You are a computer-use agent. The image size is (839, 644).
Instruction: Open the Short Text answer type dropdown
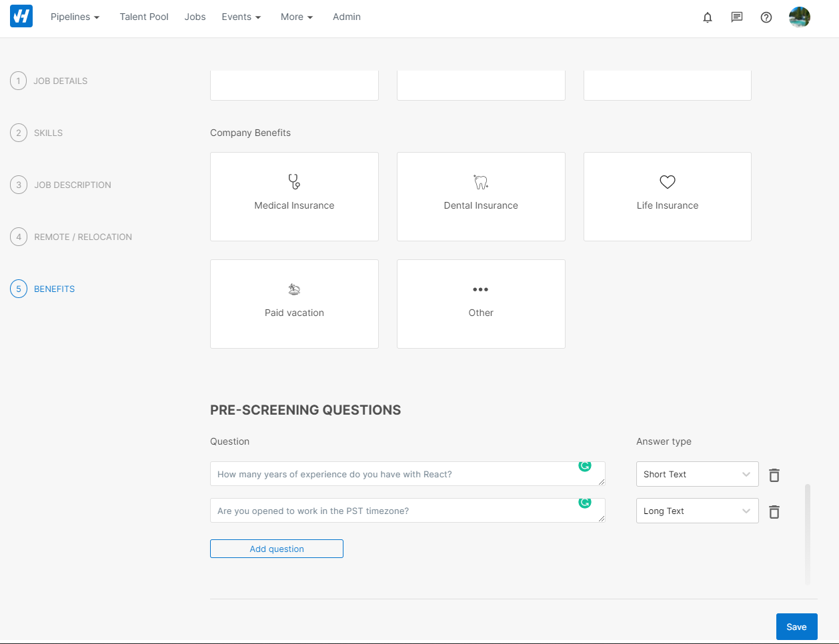click(x=697, y=474)
